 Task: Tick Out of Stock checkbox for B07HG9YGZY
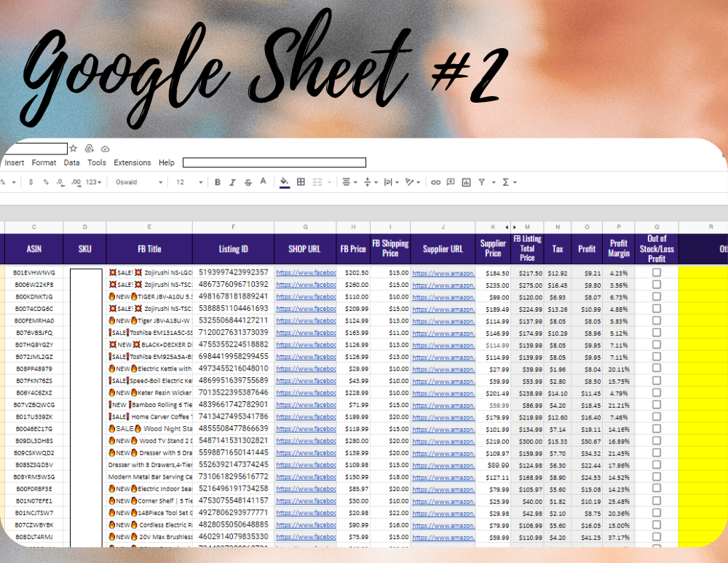pyautogui.click(x=657, y=345)
